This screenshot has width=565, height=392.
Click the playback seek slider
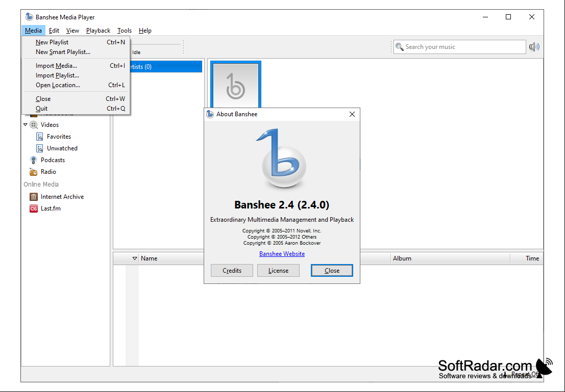(x=155, y=44)
